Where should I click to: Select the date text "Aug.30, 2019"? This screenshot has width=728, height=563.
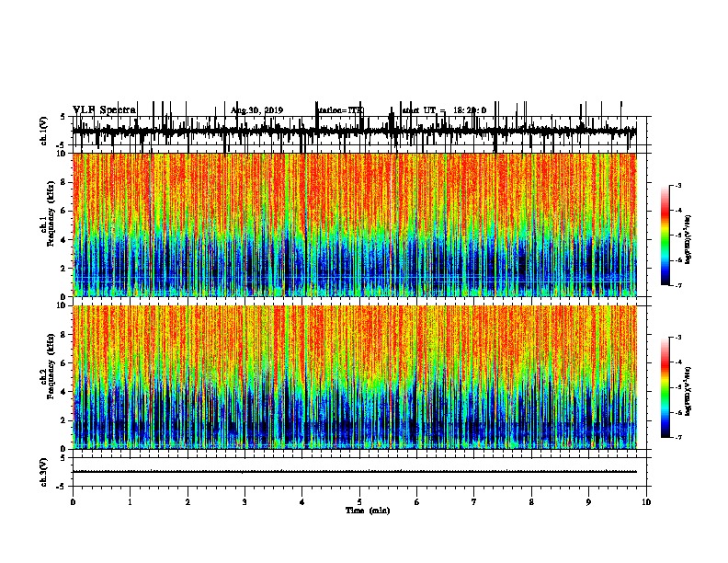point(256,110)
